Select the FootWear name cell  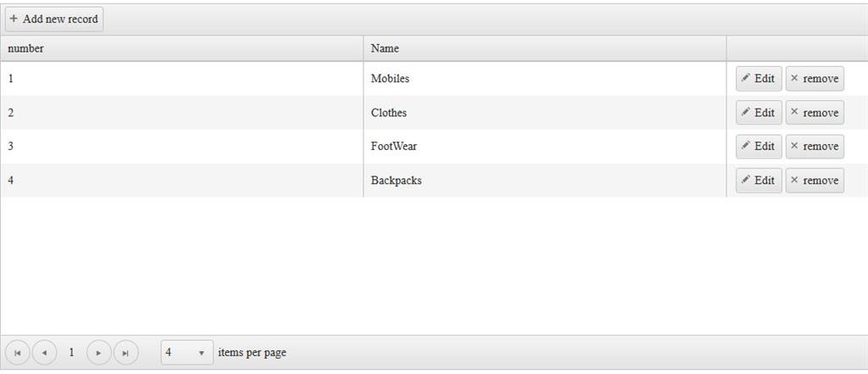coord(394,147)
